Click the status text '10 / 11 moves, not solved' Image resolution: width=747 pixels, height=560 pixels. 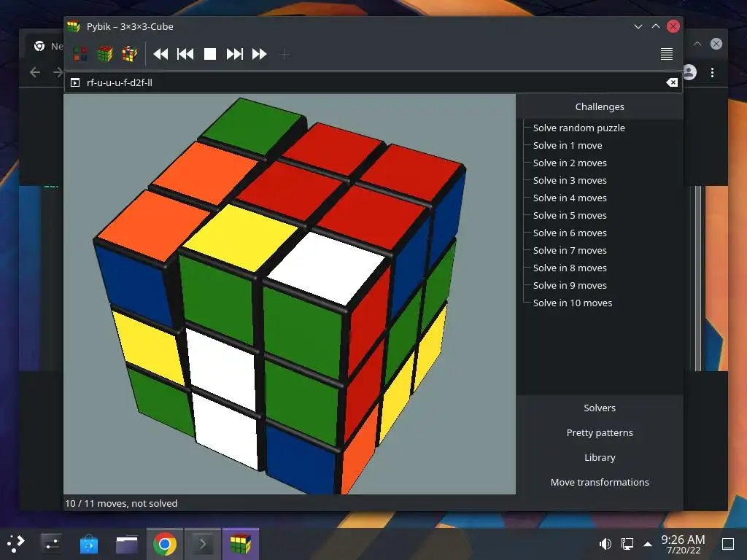tap(121, 503)
